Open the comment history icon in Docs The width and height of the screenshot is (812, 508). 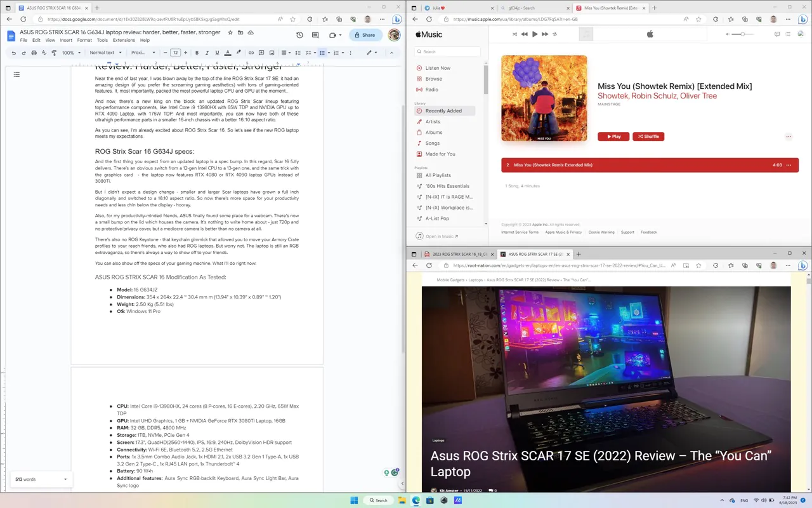(315, 35)
